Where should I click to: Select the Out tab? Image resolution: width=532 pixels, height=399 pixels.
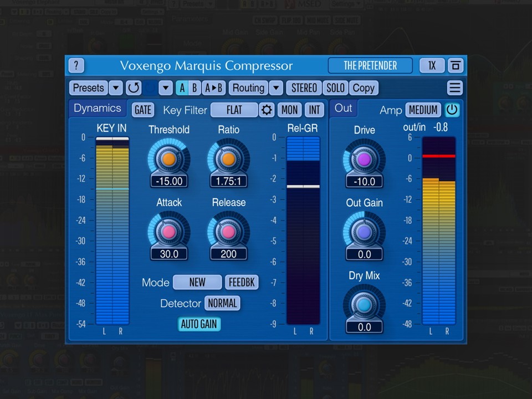point(344,108)
